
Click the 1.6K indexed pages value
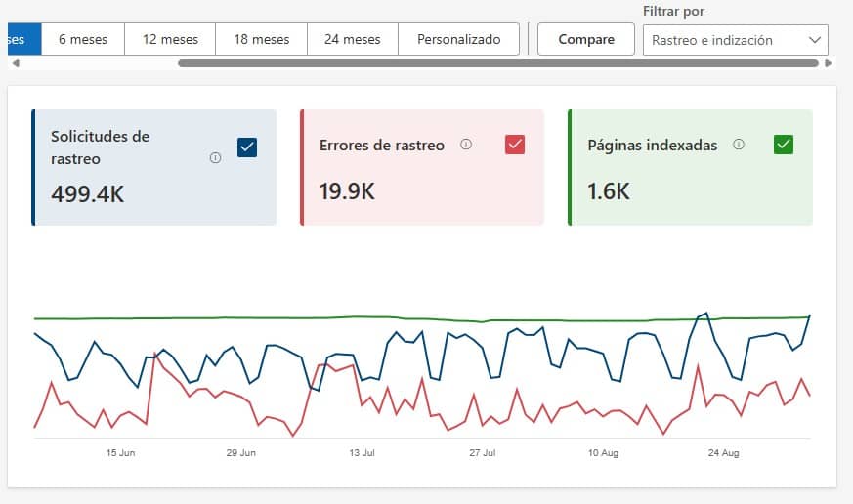(608, 191)
